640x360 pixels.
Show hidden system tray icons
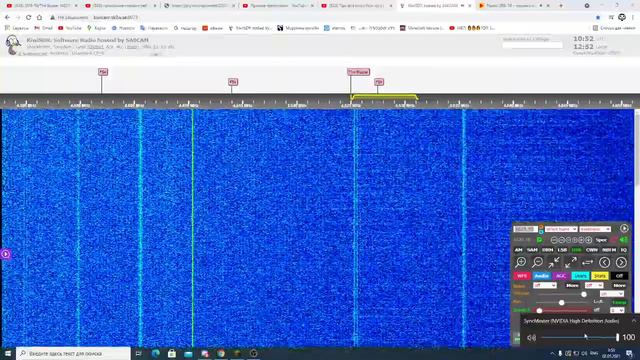coord(552,353)
